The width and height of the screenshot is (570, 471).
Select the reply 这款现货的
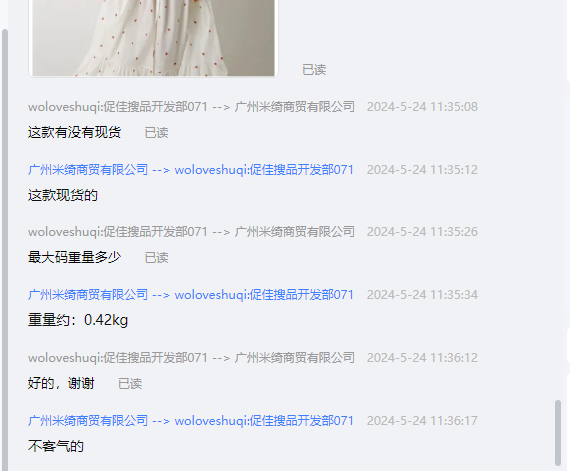tap(63, 195)
